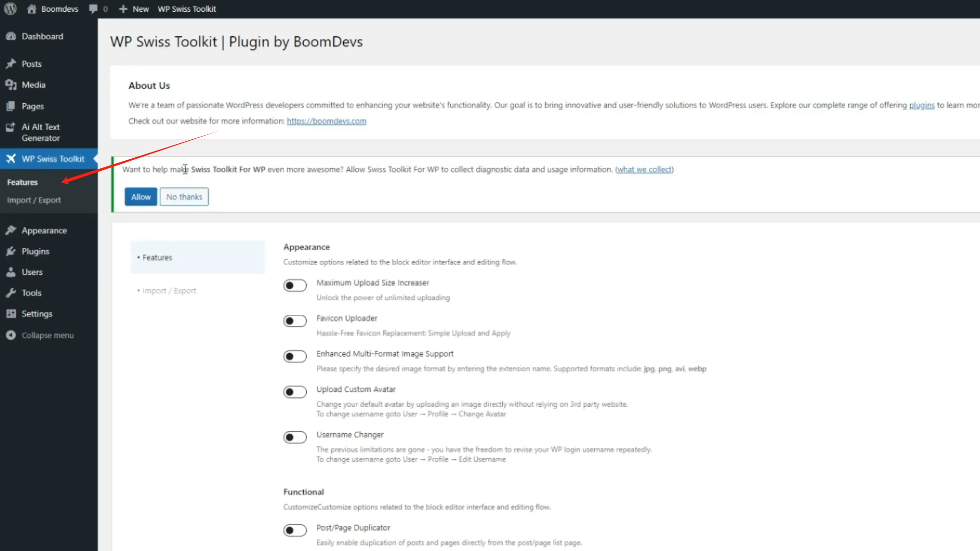Open the Tools wrench icon
This screenshot has width=980, height=551.
[x=11, y=293]
